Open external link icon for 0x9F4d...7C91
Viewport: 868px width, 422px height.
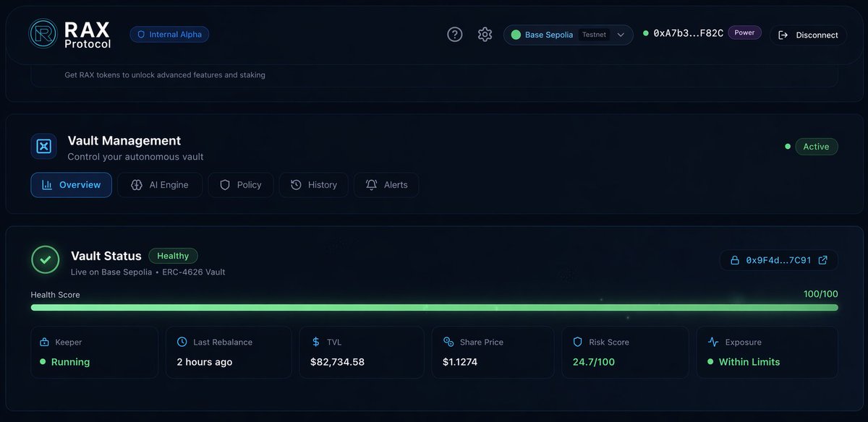(x=822, y=260)
